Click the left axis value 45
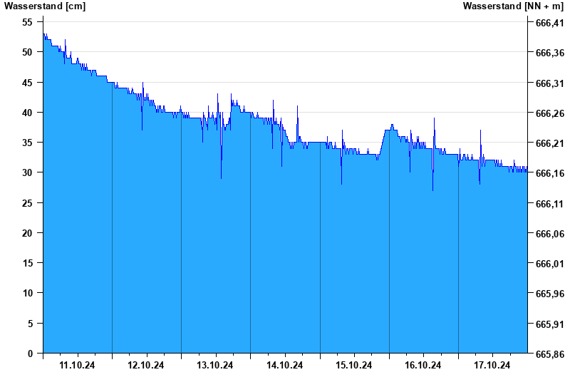The image size is (570, 392). click(27, 83)
